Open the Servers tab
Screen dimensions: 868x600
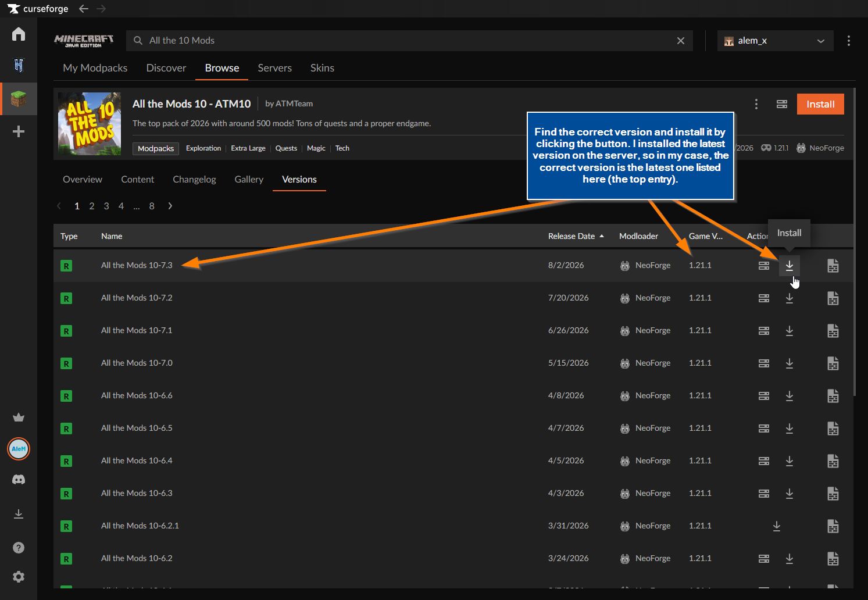(274, 68)
